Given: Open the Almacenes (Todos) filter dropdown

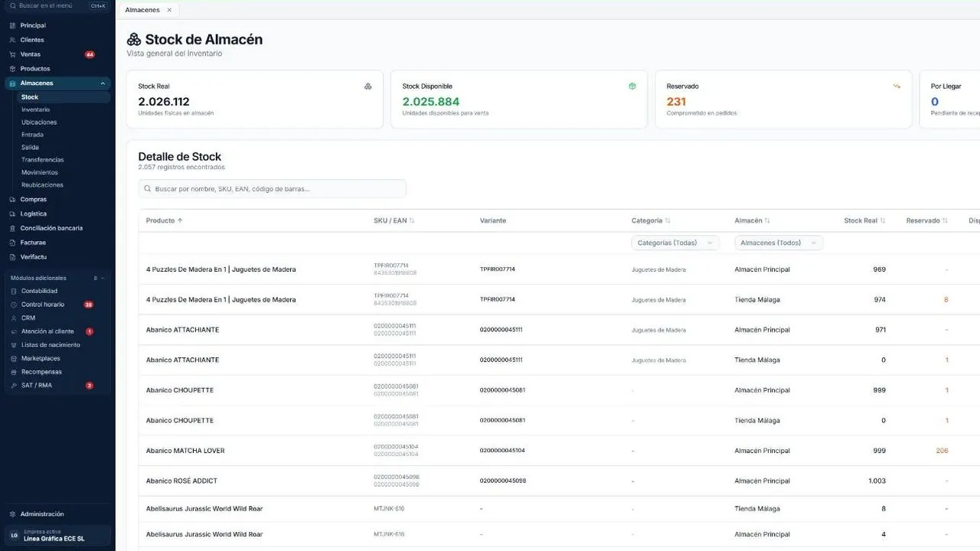Looking at the screenshot, I should [x=779, y=243].
